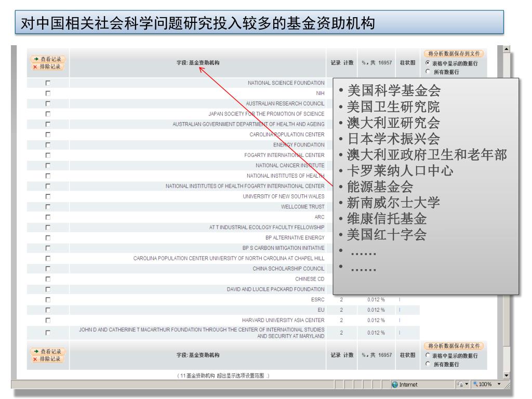Check the FOGARTY INTERNATIONAL CENTER checkbox

[x=48, y=155]
